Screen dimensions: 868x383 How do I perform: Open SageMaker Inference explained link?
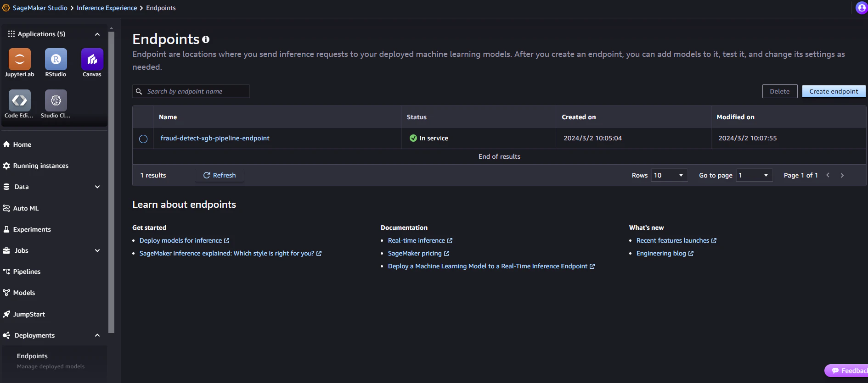tap(227, 253)
